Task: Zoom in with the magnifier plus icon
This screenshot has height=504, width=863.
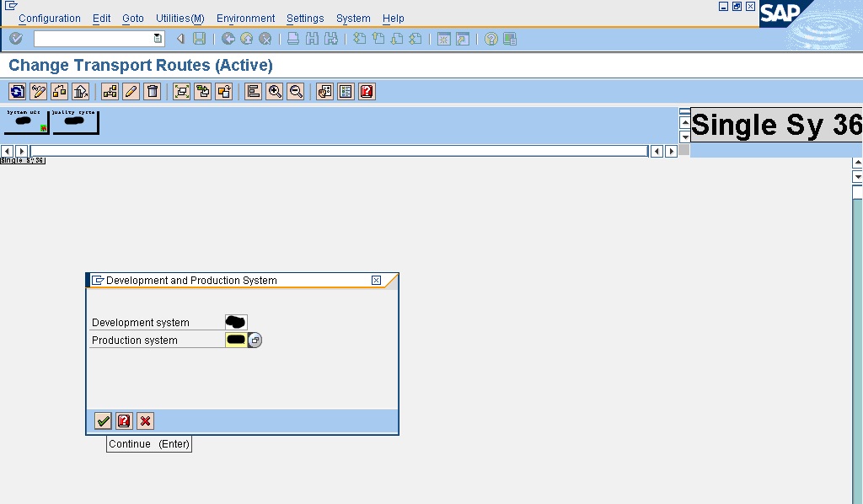Action: pos(275,92)
